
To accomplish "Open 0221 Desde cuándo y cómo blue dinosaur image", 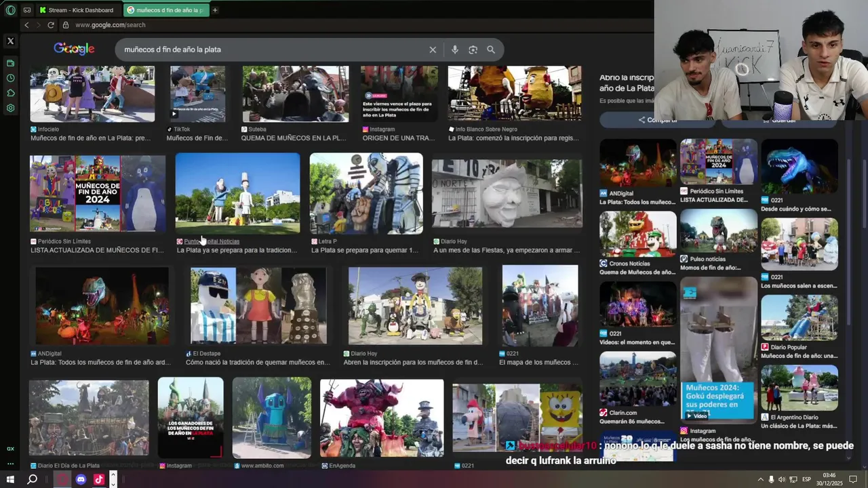I will coord(800,167).
